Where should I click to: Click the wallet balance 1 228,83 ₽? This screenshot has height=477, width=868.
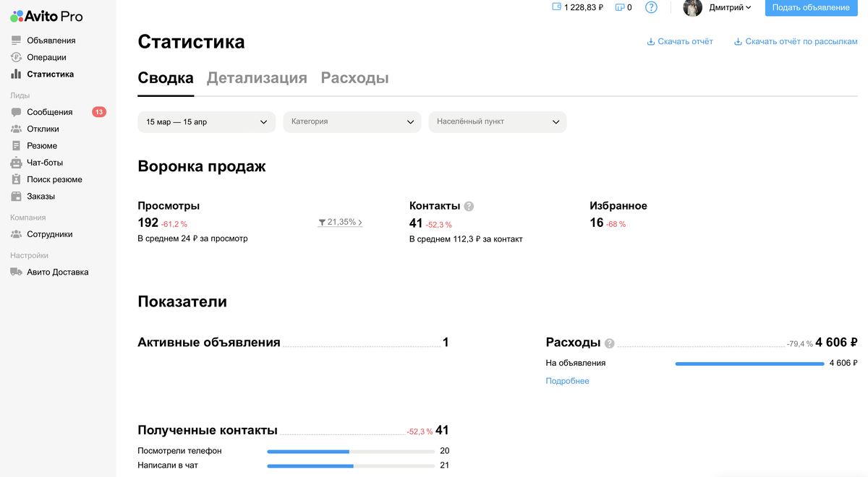(x=576, y=7)
